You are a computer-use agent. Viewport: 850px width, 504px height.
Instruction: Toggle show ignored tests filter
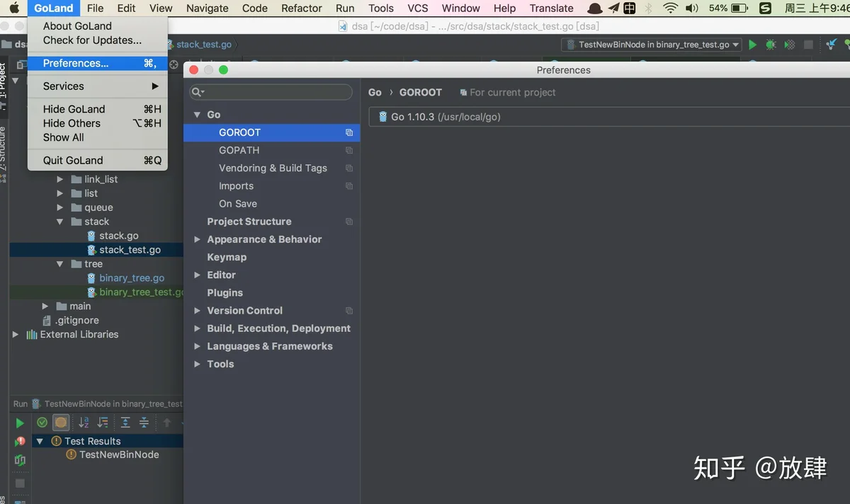[x=61, y=423]
